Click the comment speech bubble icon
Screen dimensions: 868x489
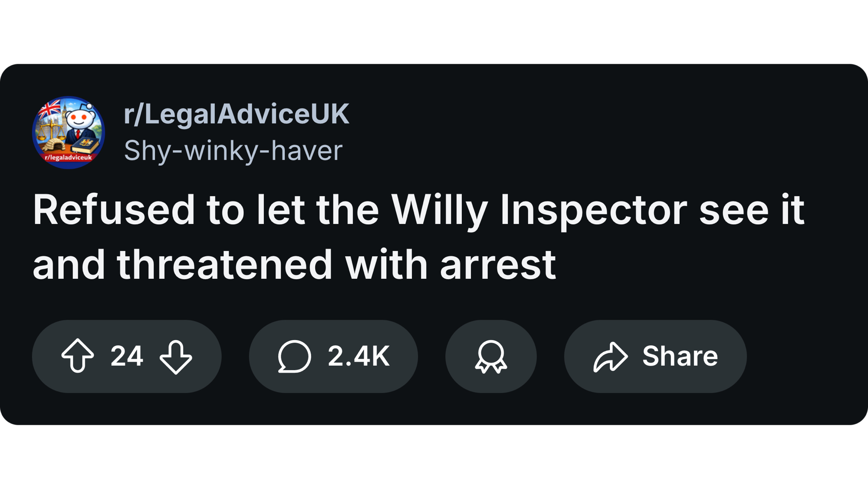coord(294,357)
